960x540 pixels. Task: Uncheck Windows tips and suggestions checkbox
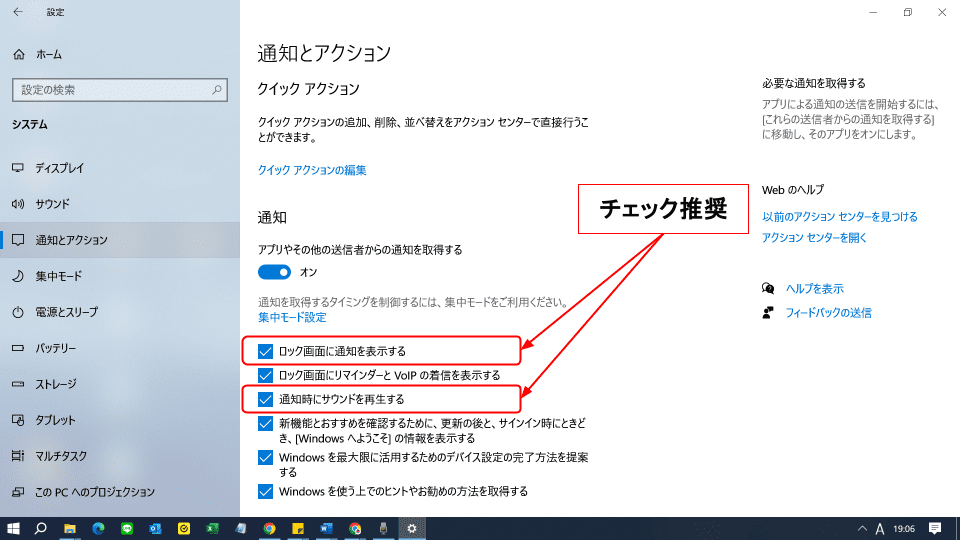[x=265, y=491]
